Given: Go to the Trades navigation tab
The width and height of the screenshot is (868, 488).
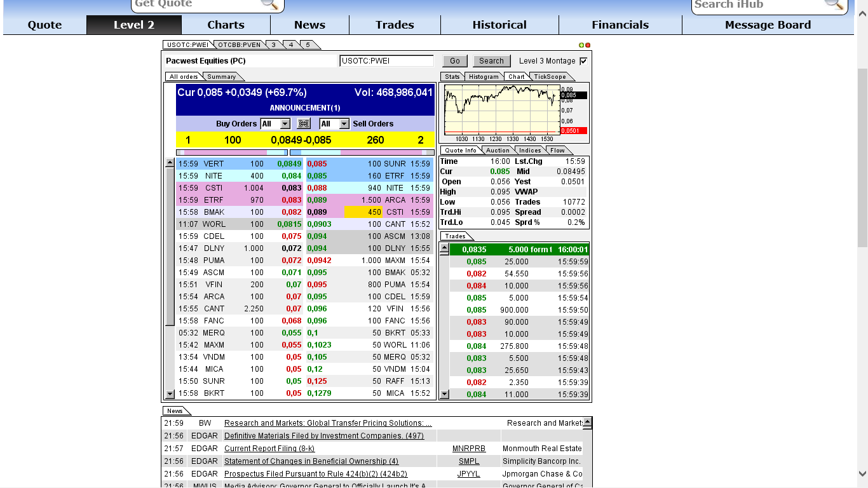Looking at the screenshot, I should [395, 25].
